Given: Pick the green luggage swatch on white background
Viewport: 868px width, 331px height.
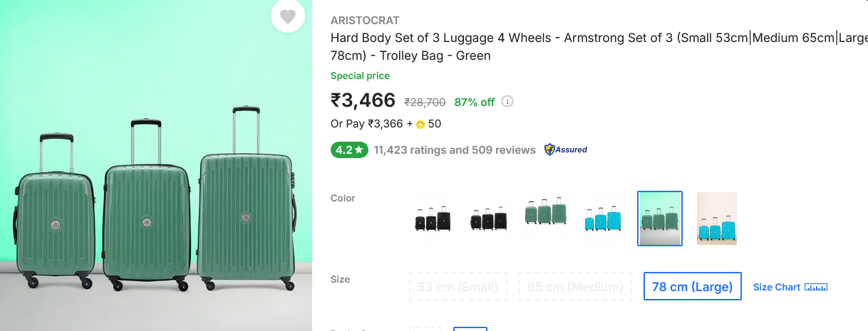Looking at the screenshot, I should [x=546, y=219].
